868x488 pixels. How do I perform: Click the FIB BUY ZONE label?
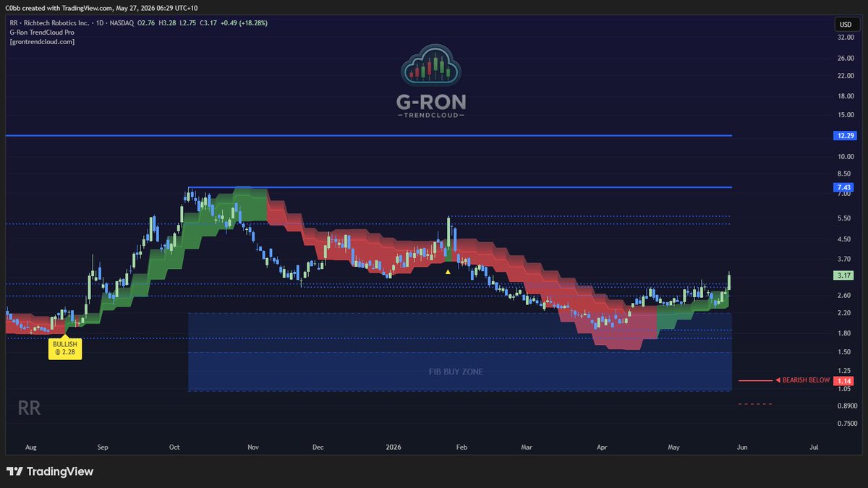coord(456,372)
